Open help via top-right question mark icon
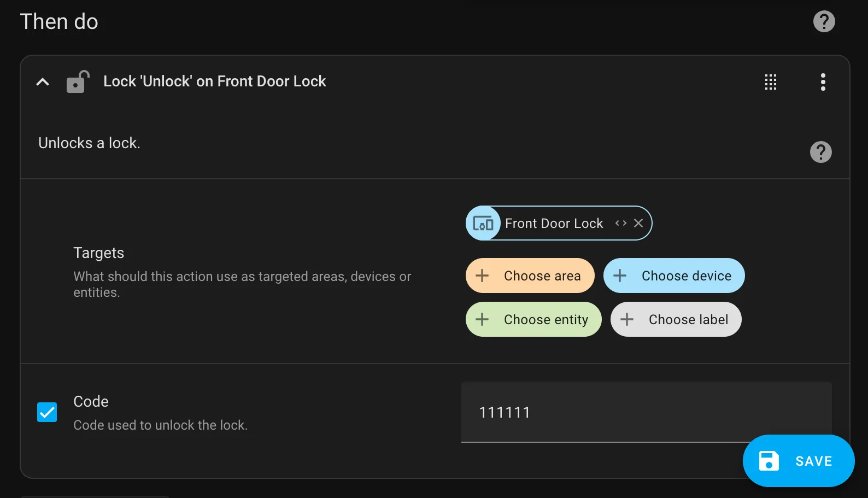This screenshot has width=868, height=498. (x=824, y=21)
